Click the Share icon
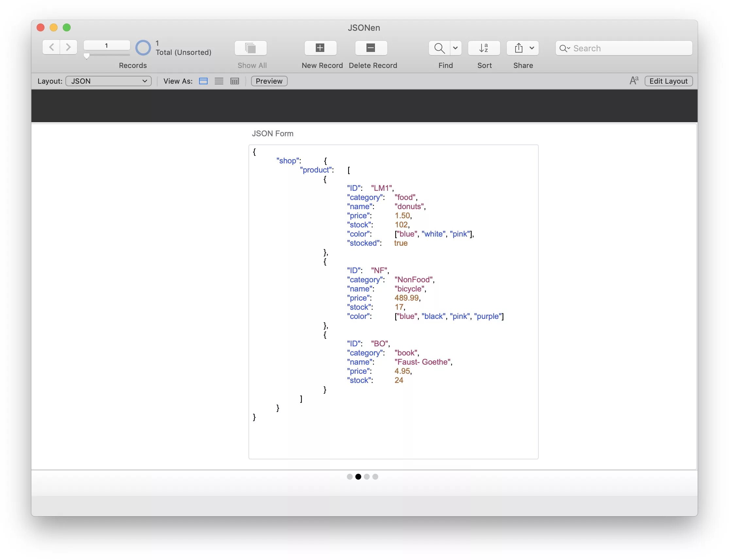729x560 pixels. (x=522, y=48)
